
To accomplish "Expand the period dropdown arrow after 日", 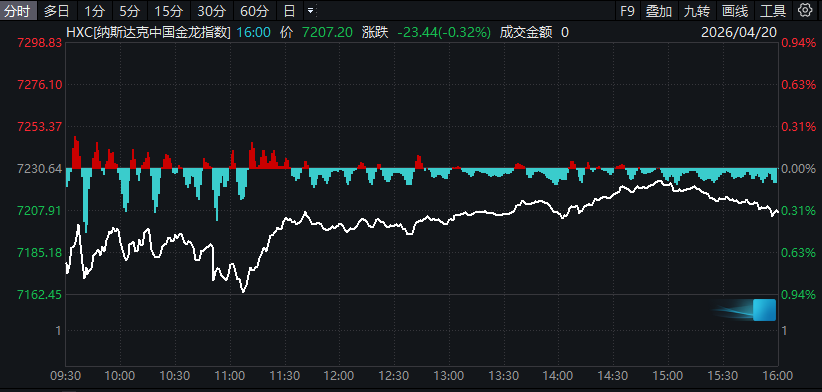I will click(x=310, y=10).
